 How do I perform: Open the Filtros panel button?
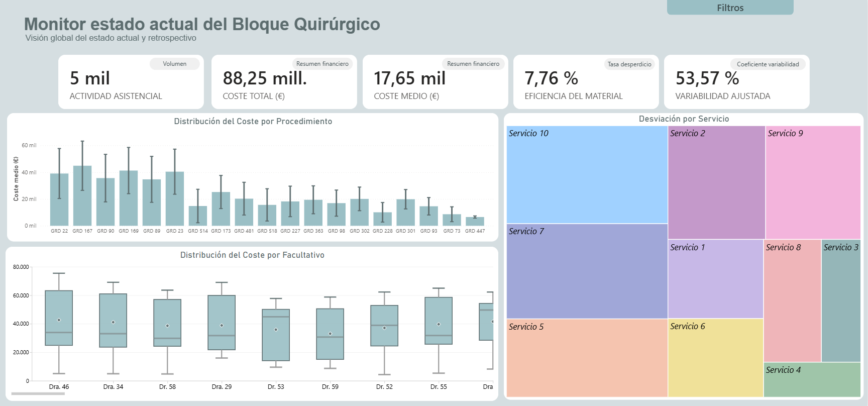(730, 8)
